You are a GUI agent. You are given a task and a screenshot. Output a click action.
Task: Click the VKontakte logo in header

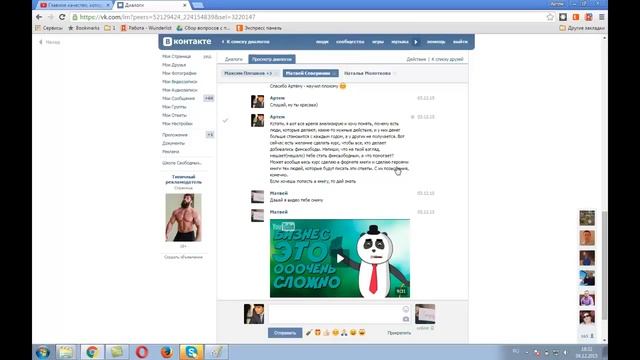coord(187,42)
